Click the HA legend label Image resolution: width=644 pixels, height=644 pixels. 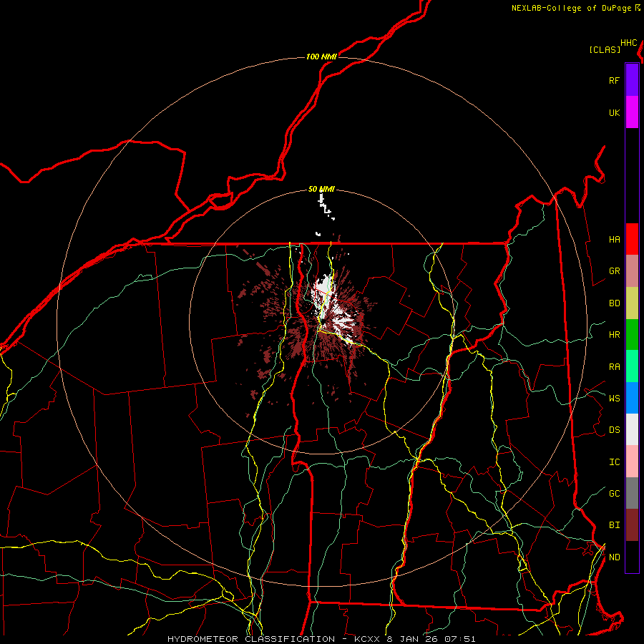coord(614,239)
